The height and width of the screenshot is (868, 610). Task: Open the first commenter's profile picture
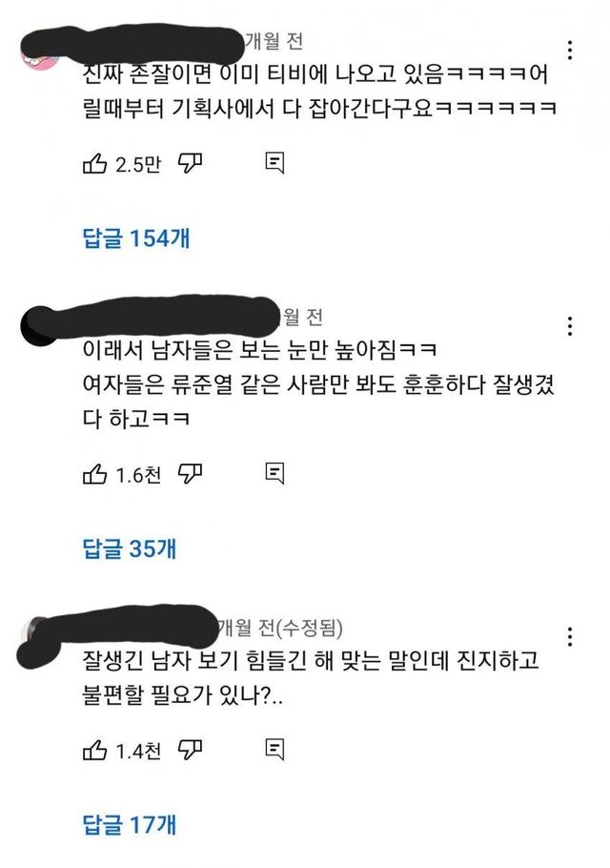(39, 54)
